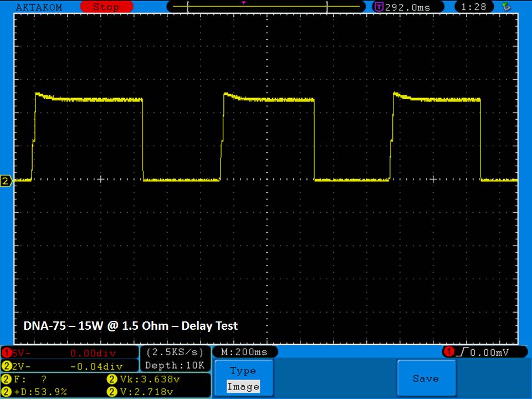
Task: Select the Vk 3.638v measurement readout
Action: click(x=141, y=380)
